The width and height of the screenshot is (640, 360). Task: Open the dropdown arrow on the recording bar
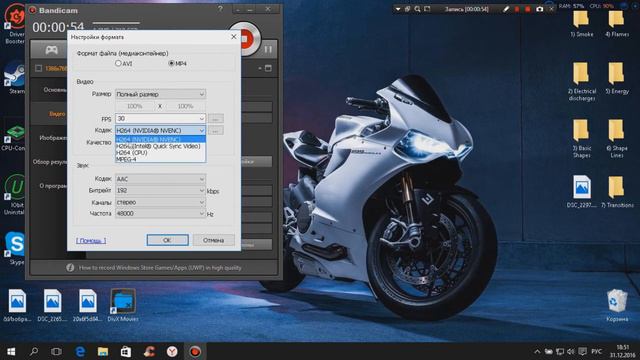(x=398, y=9)
